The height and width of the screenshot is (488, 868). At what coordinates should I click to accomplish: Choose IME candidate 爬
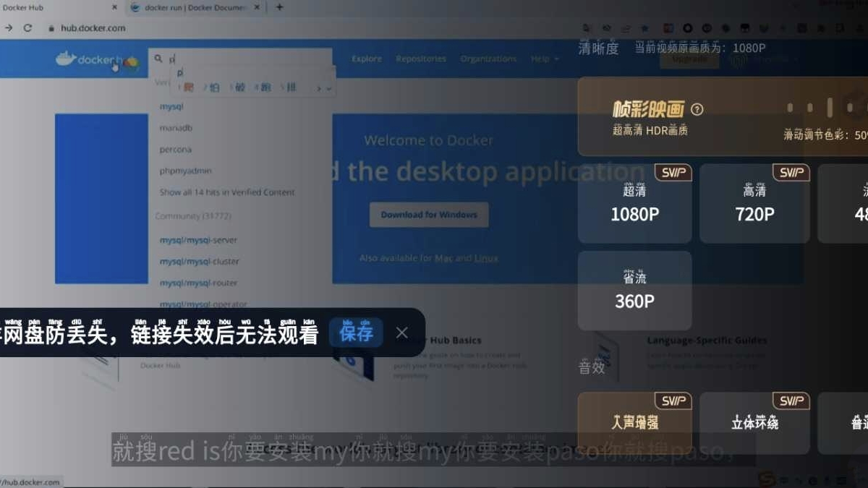coord(187,87)
